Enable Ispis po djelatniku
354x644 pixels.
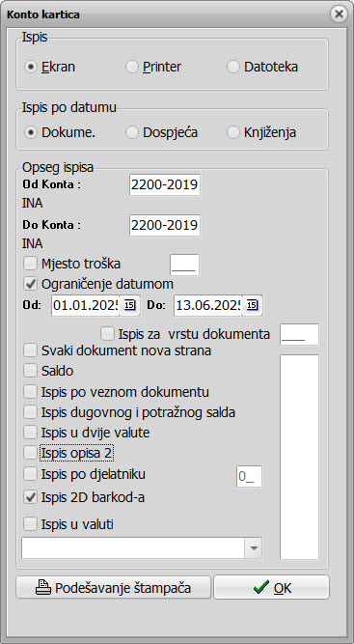coord(30,474)
